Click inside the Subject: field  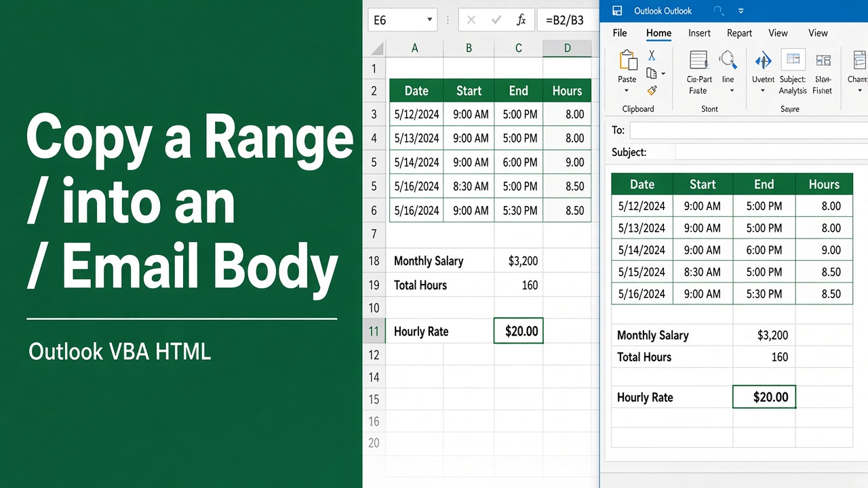[x=772, y=152]
